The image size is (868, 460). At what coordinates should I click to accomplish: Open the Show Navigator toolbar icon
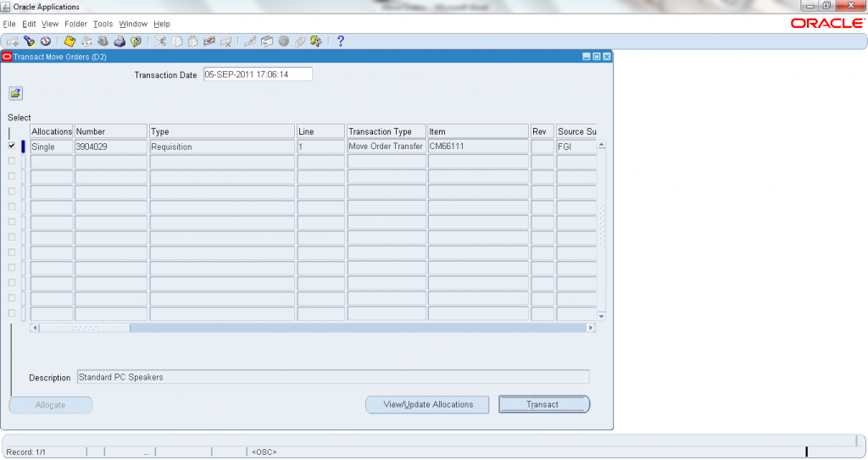click(x=45, y=41)
